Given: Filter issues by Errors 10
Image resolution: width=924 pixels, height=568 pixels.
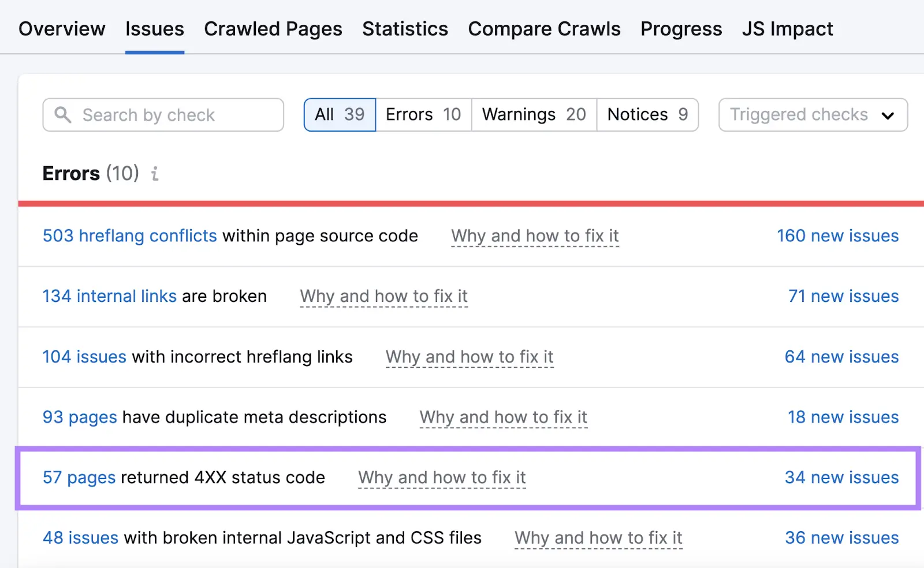Looking at the screenshot, I should point(423,114).
